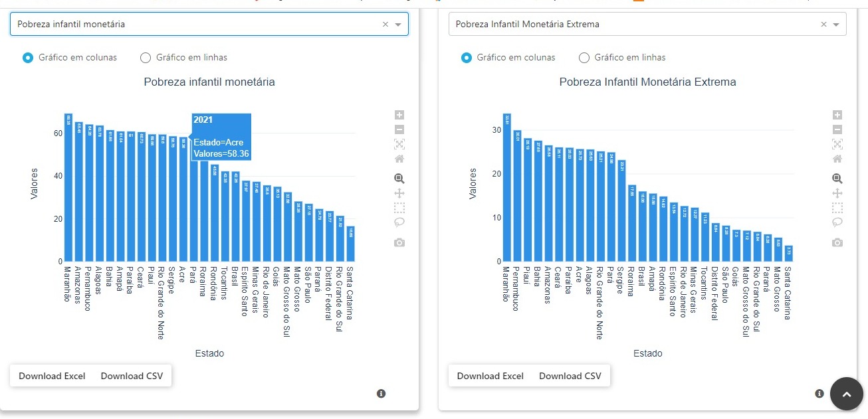Expand the 'Pobreza infantil monetária' dropdown arrow
Screen dimensions: 868x419
click(x=398, y=25)
